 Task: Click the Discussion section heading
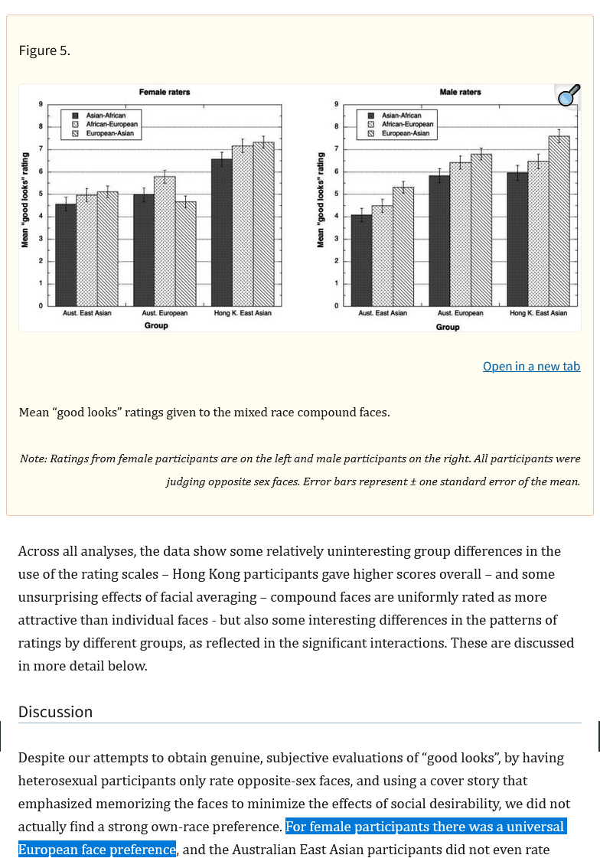[55, 712]
